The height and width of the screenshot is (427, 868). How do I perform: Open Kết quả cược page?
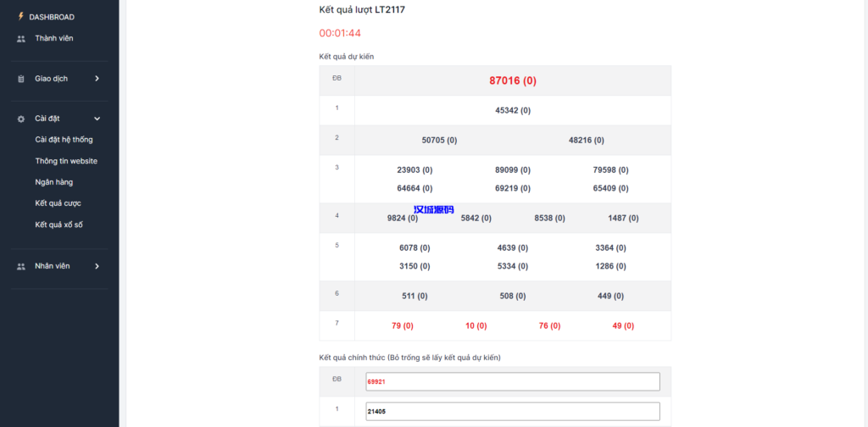click(58, 203)
